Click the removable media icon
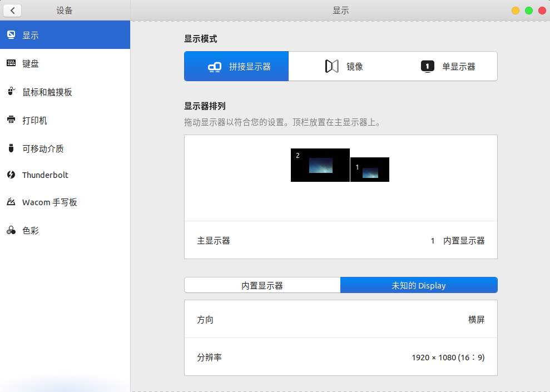This screenshot has height=392, width=550. click(11, 148)
